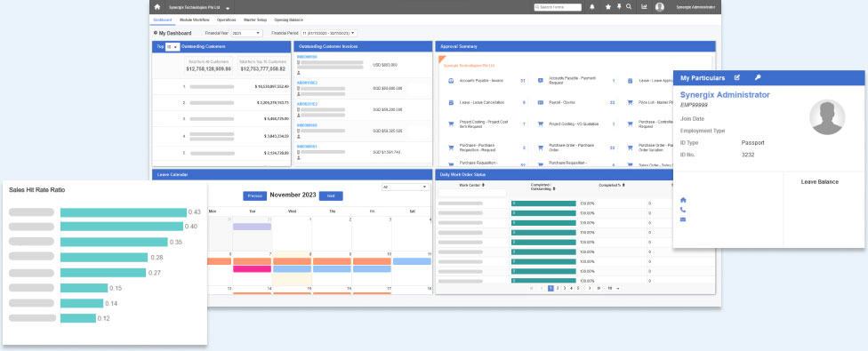Open the page size dropdown in Work Order Status
Screen dimensions: 868x351
[613, 289]
